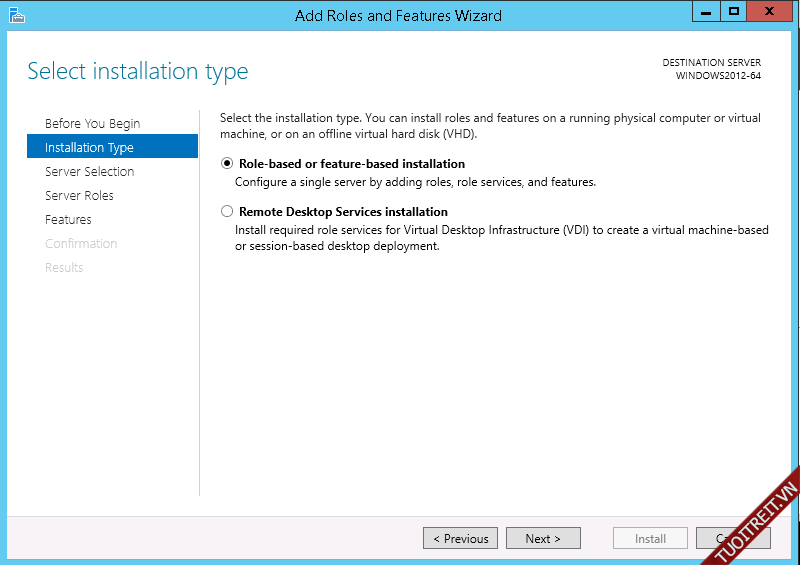
Task: Click the Add Roles and Features title bar
Action: click(398, 15)
